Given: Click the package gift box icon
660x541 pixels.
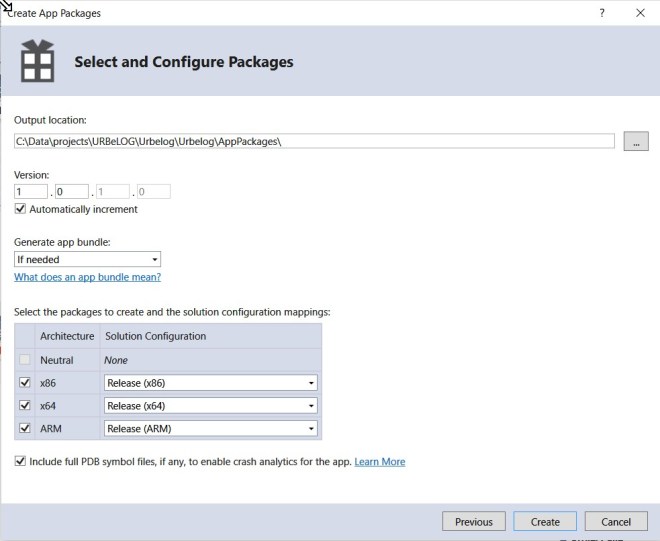Looking at the screenshot, I should [x=39, y=62].
